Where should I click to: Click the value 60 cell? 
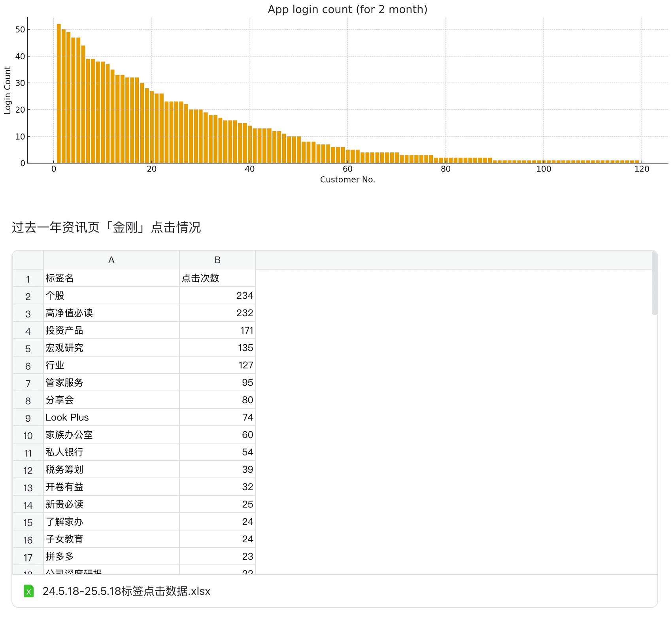click(217, 435)
